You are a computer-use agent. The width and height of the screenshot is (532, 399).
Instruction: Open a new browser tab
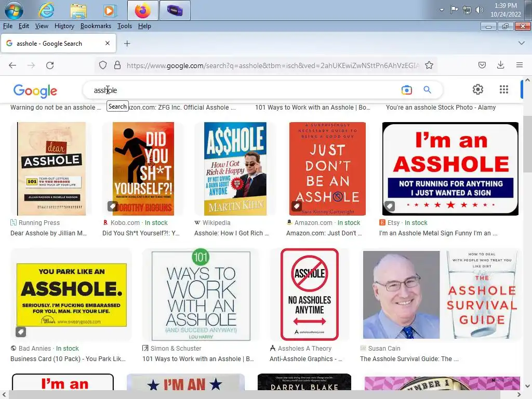coord(127,44)
